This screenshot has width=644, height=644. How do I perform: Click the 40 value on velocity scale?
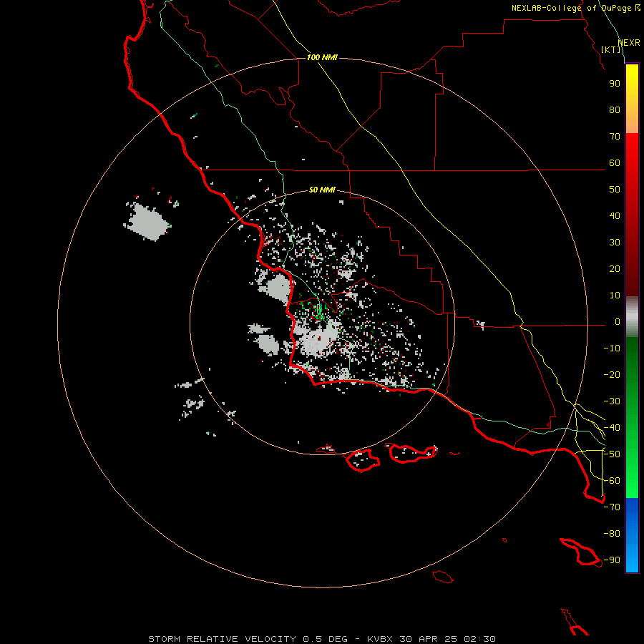[x=615, y=215]
